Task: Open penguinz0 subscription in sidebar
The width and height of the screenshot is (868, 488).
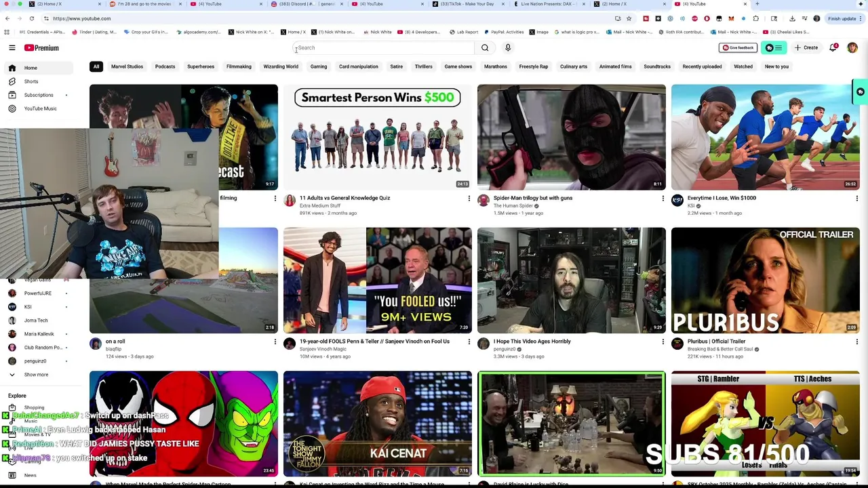Action: tap(39, 361)
